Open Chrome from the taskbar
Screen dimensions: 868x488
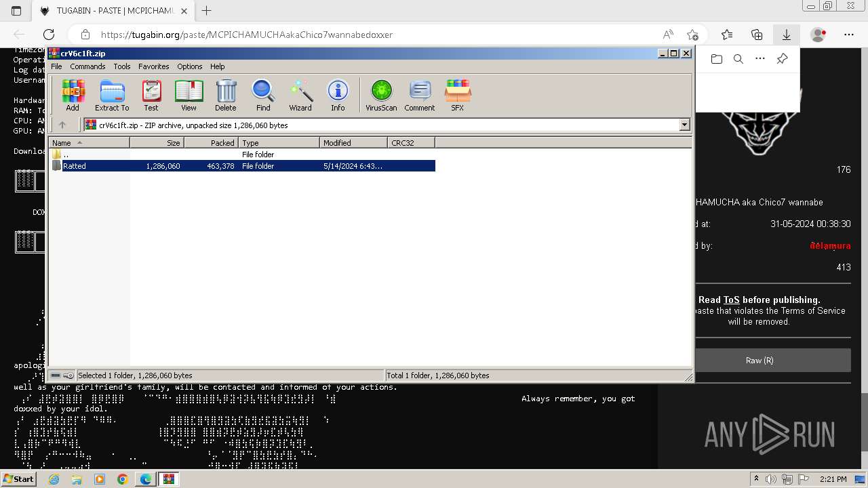[123, 479]
